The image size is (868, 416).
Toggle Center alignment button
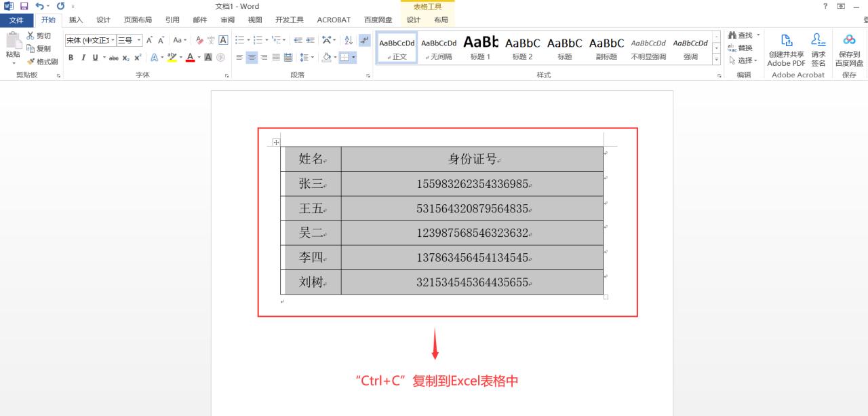[x=252, y=58]
